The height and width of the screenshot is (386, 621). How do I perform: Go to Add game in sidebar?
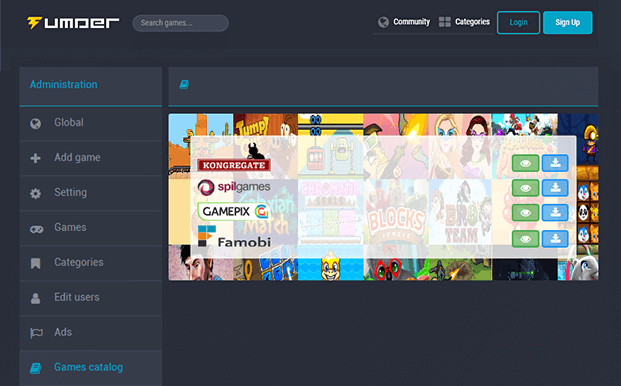pos(91,158)
